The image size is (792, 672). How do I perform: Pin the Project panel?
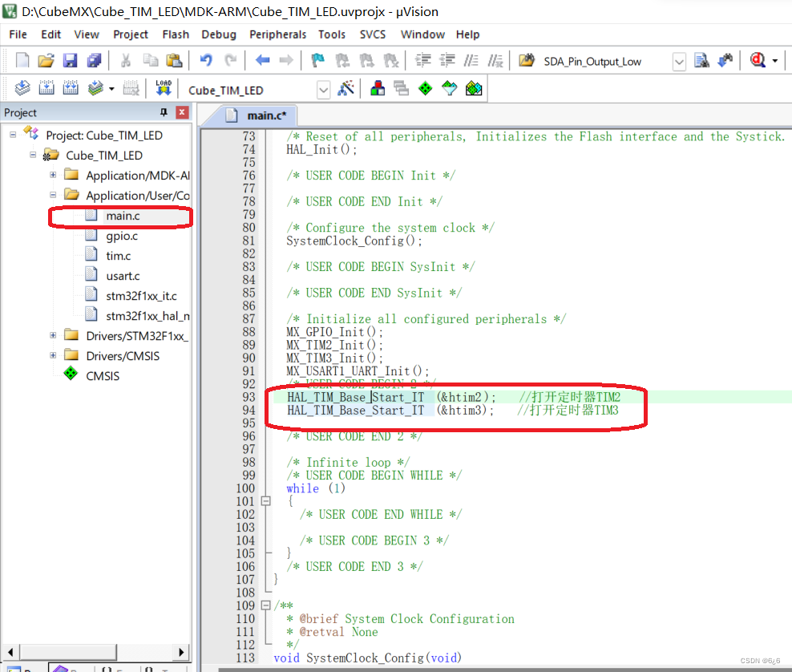[x=164, y=112]
